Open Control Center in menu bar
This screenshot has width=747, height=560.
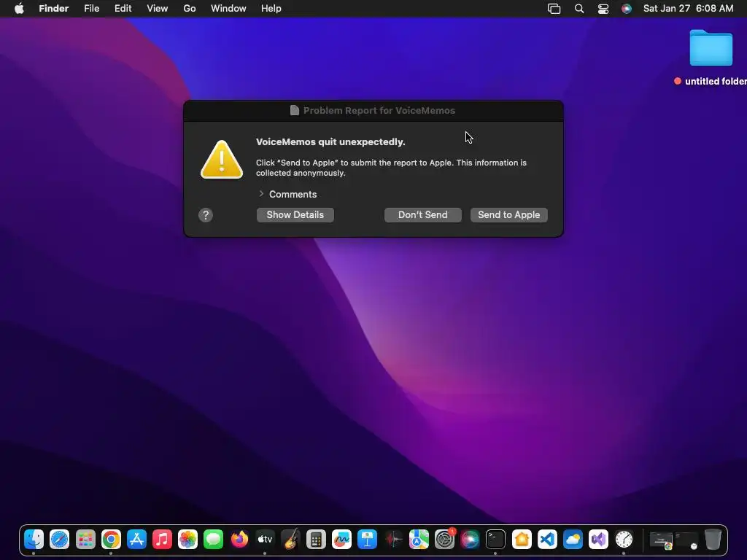click(603, 9)
